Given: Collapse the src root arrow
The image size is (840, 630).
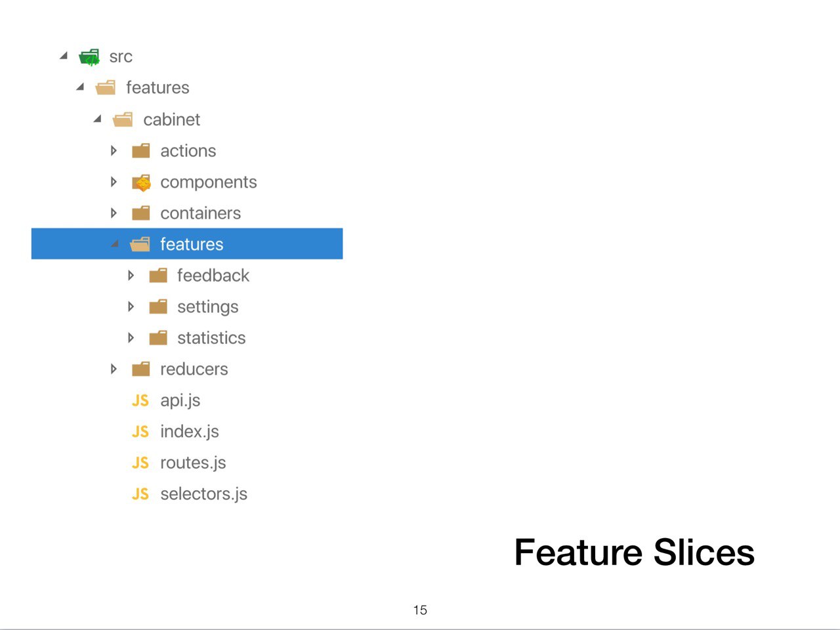Looking at the screenshot, I should point(64,56).
